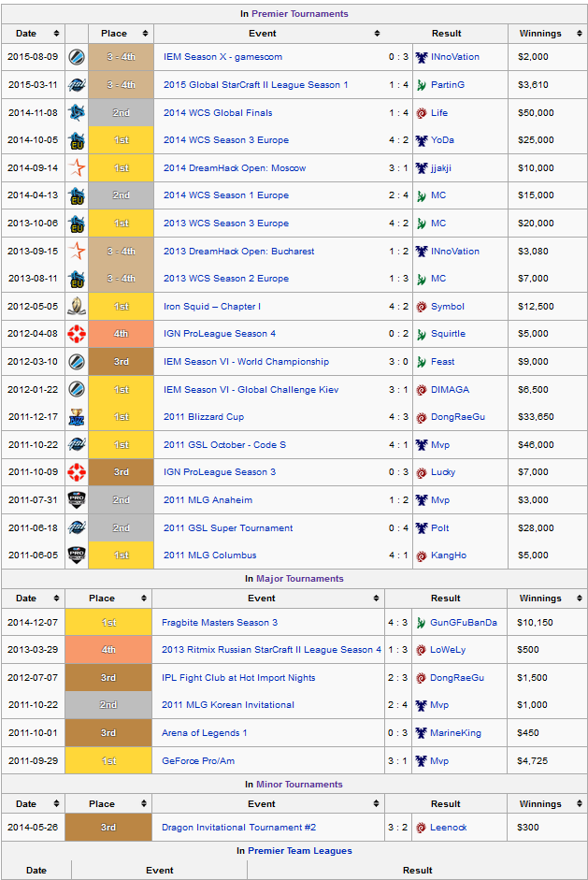Click the IGN ProLeague icon in the 2011-10-09 row

(77, 472)
